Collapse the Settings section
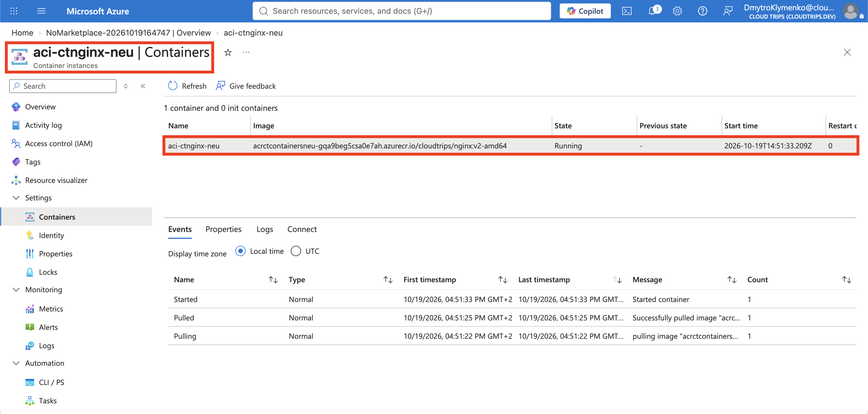The height and width of the screenshot is (414, 868). [x=16, y=198]
